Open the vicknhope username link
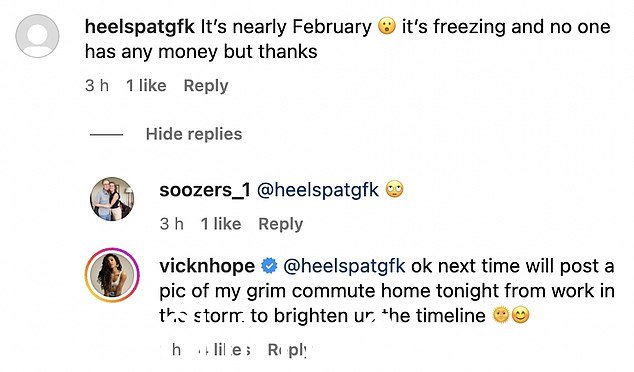The height and width of the screenshot is (372, 634). tap(207, 266)
